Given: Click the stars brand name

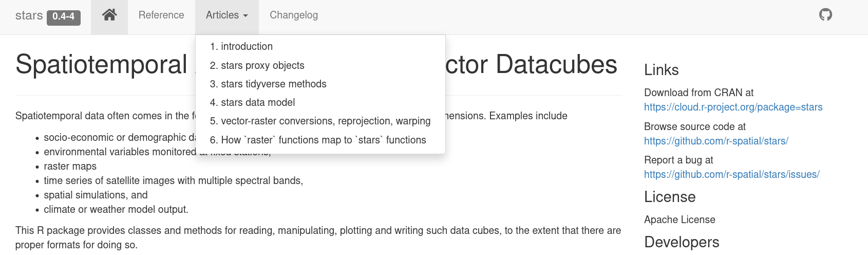Looking at the screenshot, I should coord(29,15).
